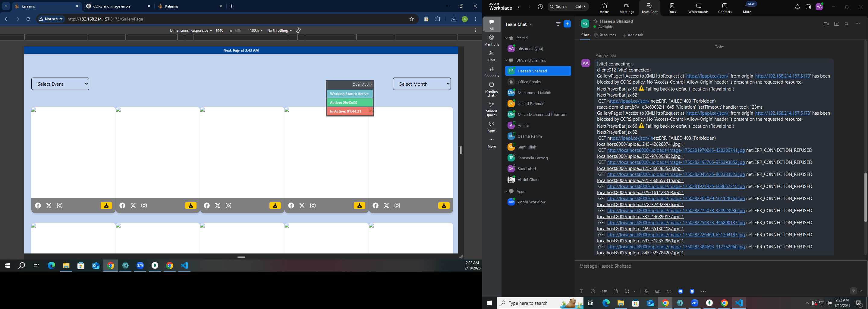The width and height of the screenshot is (868, 309).
Task: Open the image-1750282384693-312352960.jpg link
Action: 676,247
